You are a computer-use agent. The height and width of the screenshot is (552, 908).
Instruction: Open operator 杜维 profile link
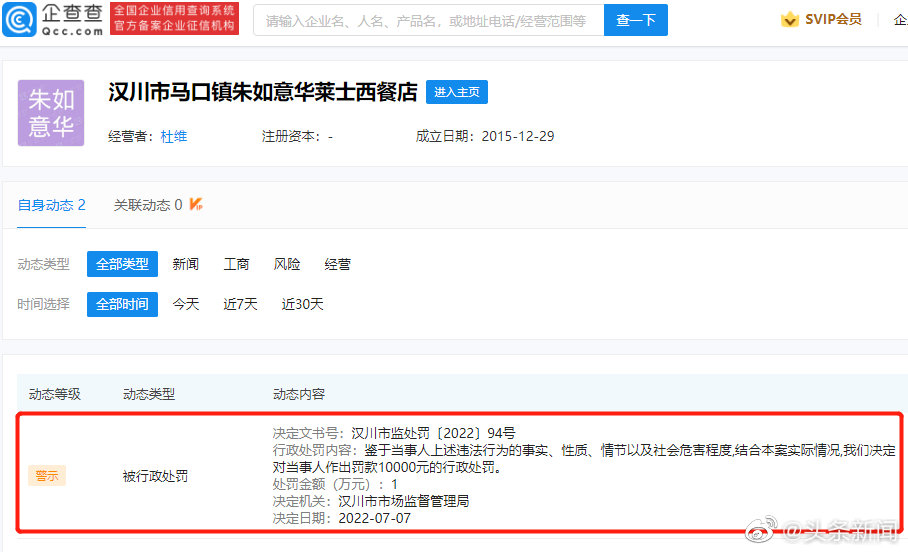click(x=174, y=136)
